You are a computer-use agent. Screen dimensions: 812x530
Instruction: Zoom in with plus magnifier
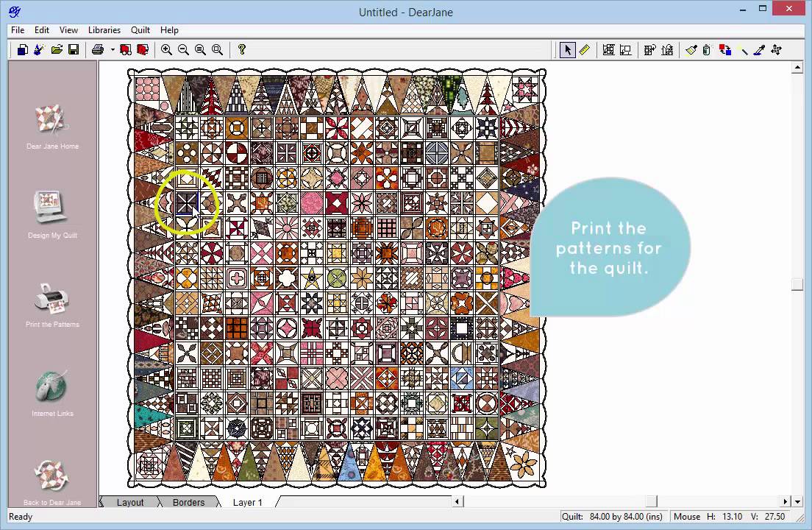click(166, 50)
